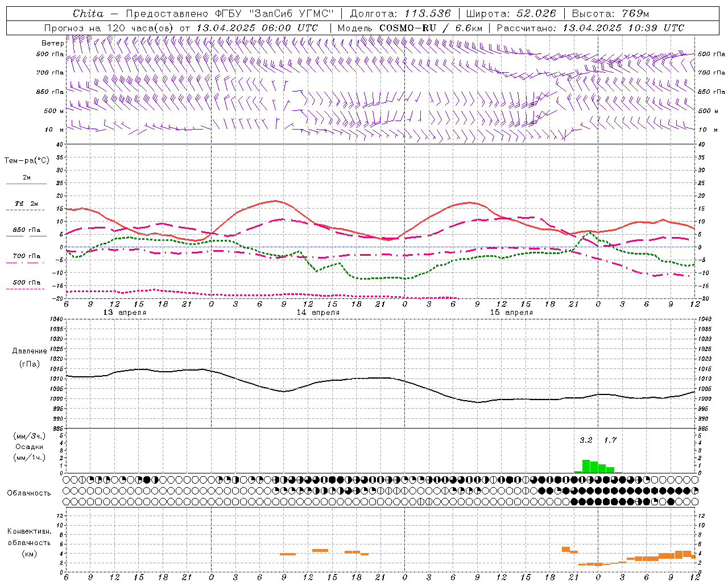
Task: Click the 'Ветер' wind panel label
Action: click(x=52, y=43)
